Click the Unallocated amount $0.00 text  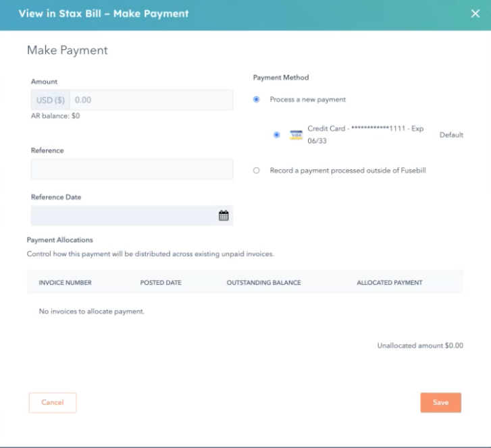pos(420,345)
